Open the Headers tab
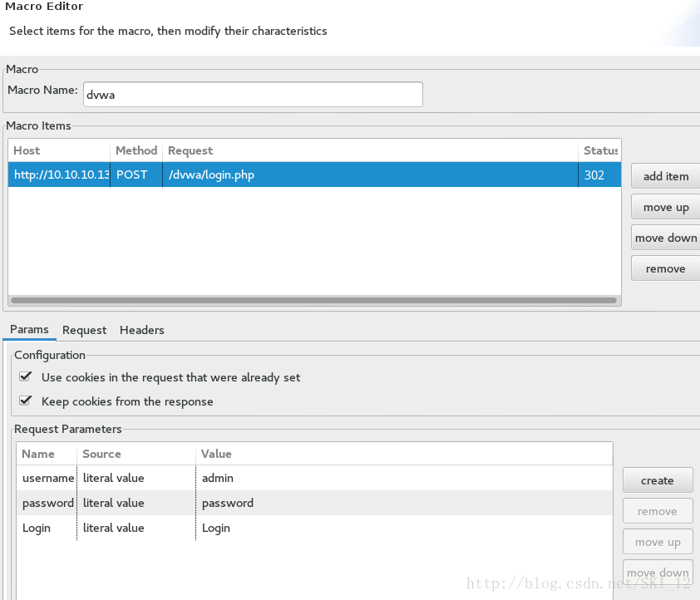 [141, 330]
